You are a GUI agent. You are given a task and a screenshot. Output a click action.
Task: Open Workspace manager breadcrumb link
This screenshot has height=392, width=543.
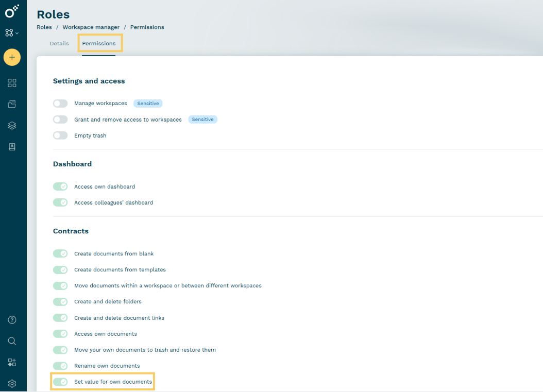[91, 27]
